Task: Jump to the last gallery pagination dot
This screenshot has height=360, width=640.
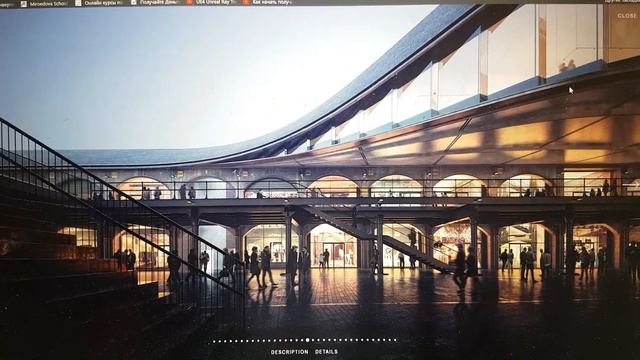Action: [395, 340]
